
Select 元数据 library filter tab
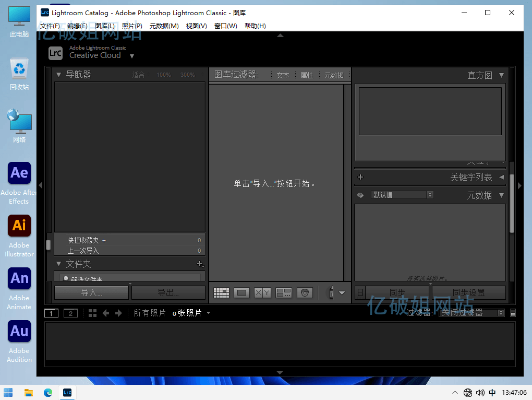pyautogui.click(x=334, y=75)
